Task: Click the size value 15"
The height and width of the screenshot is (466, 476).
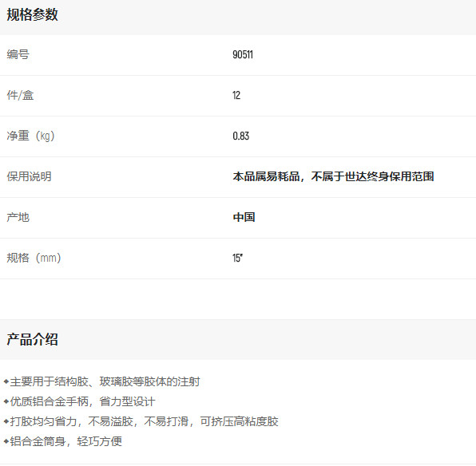Action: click(x=237, y=258)
